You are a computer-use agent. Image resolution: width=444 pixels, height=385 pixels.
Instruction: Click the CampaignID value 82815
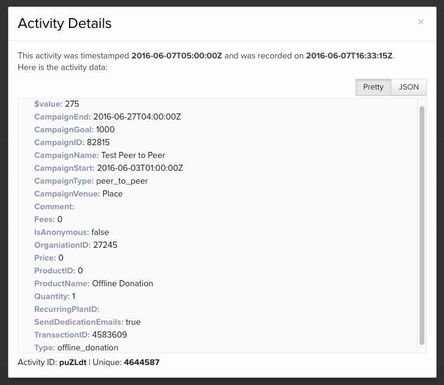coord(98,143)
